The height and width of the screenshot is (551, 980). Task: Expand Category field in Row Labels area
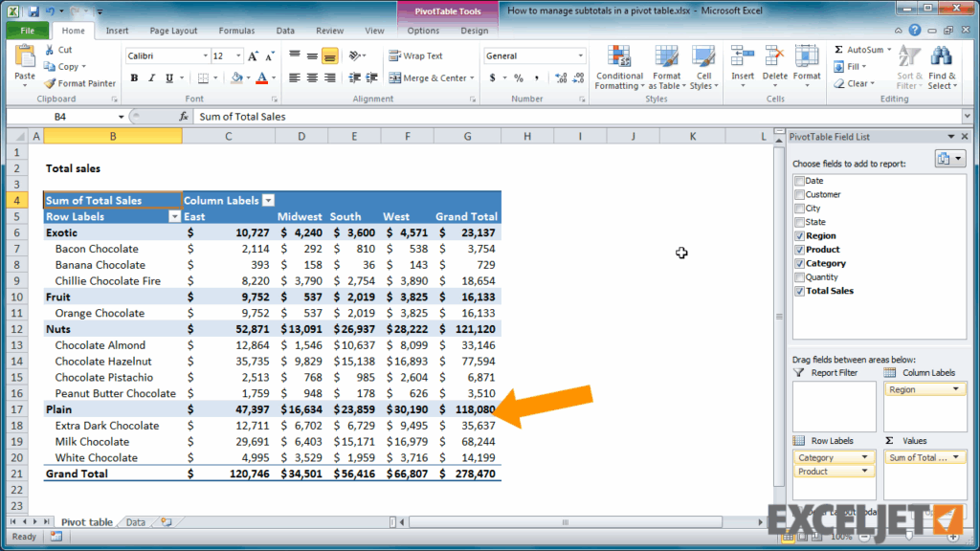tap(864, 457)
